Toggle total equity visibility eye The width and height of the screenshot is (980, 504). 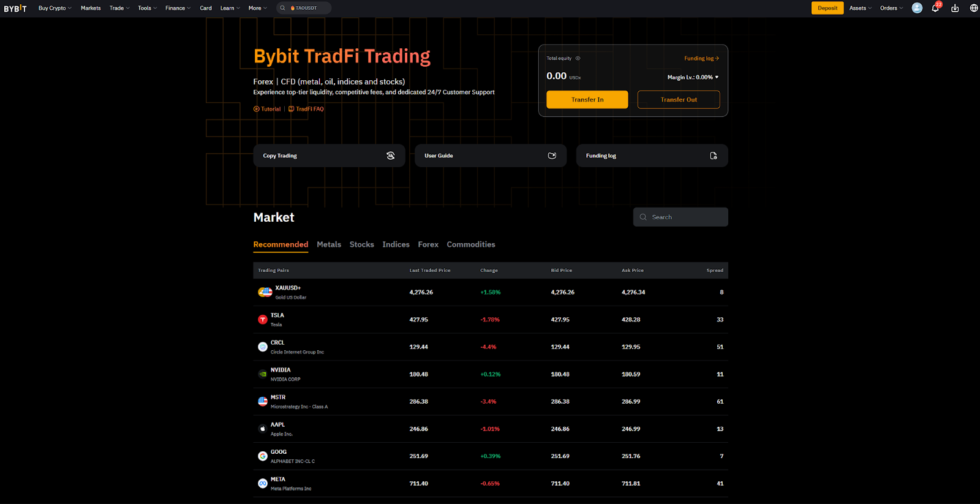tap(578, 58)
